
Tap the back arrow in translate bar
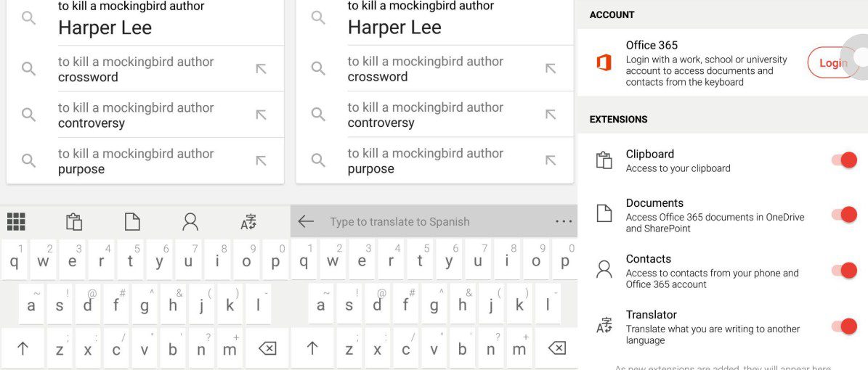306,222
